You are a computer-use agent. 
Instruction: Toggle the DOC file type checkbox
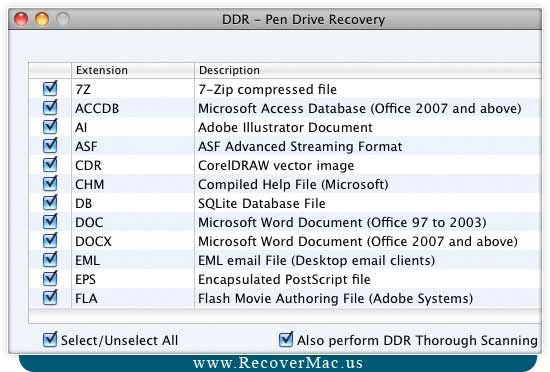50,222
